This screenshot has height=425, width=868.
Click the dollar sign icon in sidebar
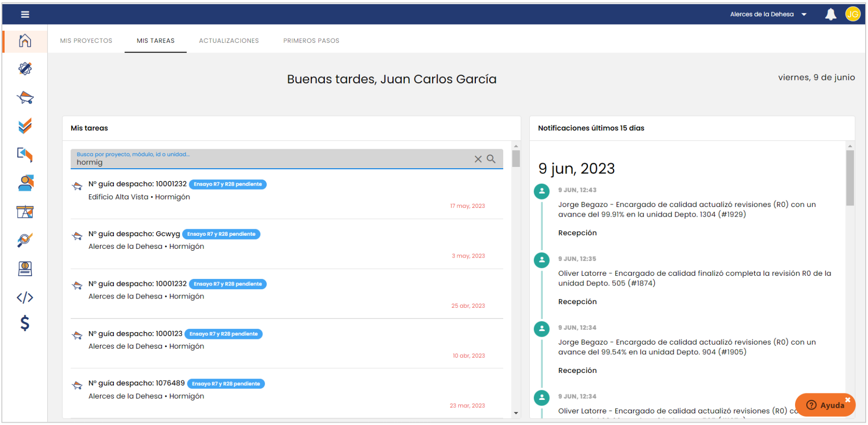click(25, 323)
